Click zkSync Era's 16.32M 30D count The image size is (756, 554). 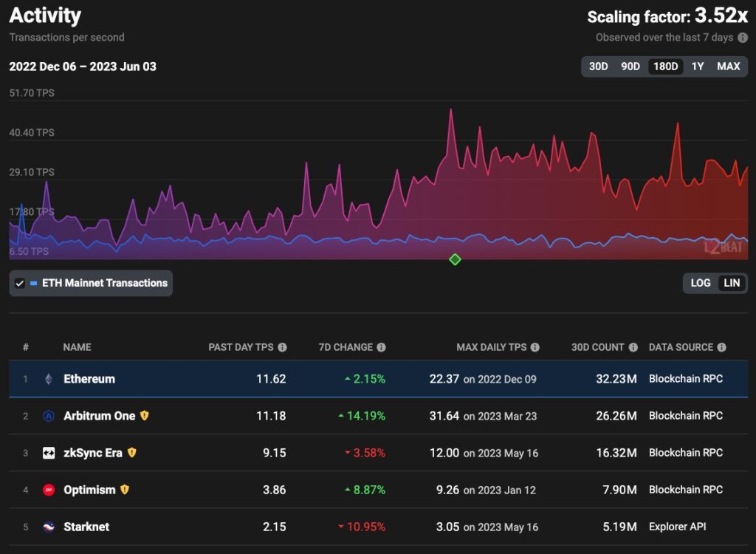(x=616, y=453)
